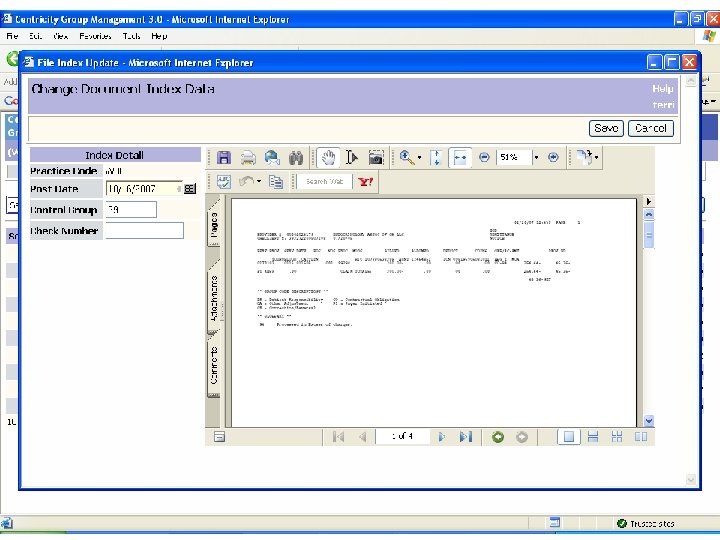The width and height of the screenshot is (720, 540).
Task: Click the document scroll down arrow
Action: (648, 421)
